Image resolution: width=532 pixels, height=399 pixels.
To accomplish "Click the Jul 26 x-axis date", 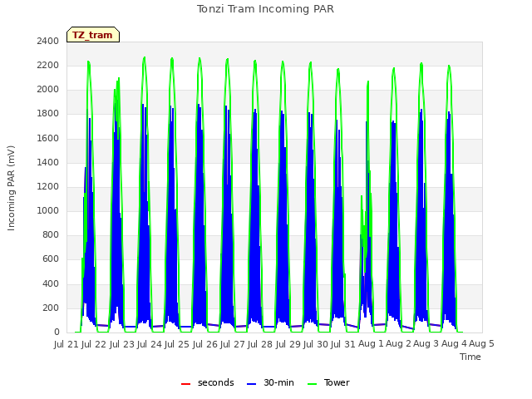I will (205, 344).
